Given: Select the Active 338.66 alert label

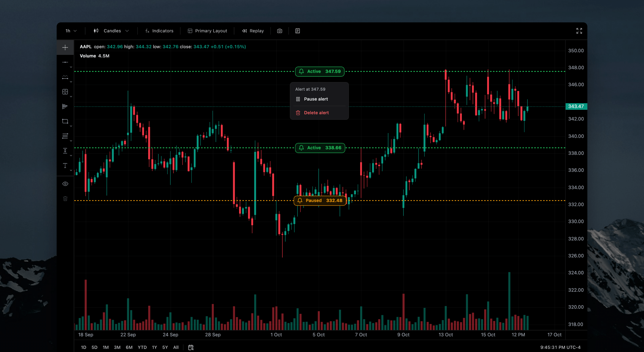Looking at the screenshot, I should pyautogui.click(x=320, y=148).
